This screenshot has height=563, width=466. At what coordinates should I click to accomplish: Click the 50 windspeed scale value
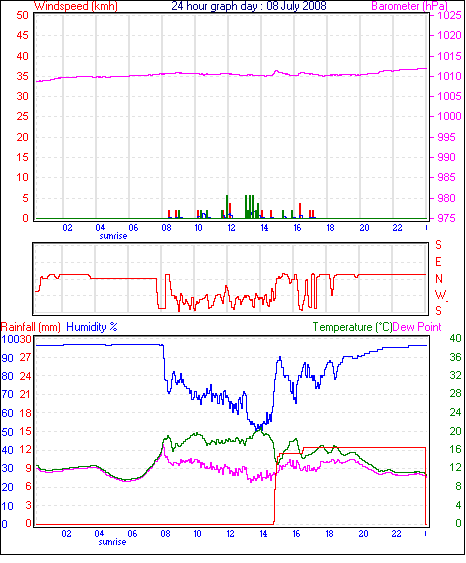[x=22, y=15]
